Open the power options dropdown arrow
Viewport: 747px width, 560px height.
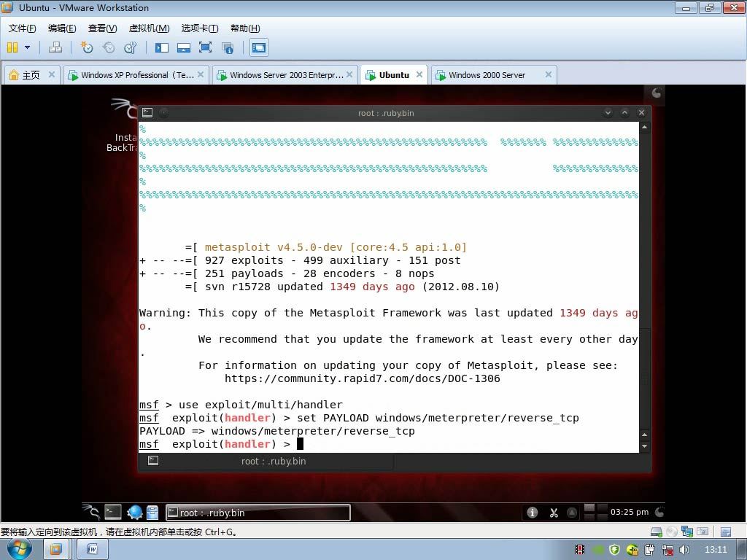tap(27, 47)
